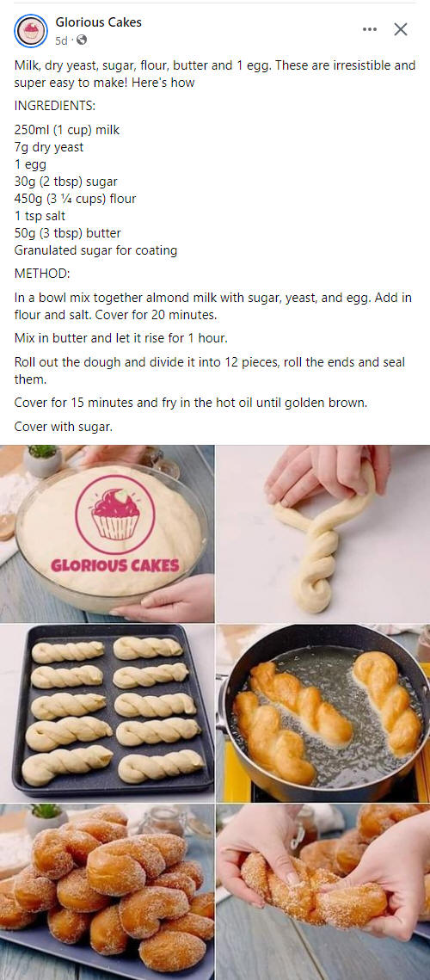Open the photo of hands pulling donut apart
The height and width of the screenshot is (980, 430).
click(323, 892)
